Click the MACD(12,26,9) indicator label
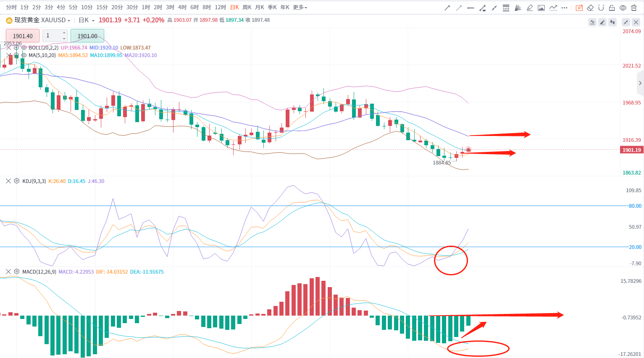 pyautogui.click(x=39, y=272)
